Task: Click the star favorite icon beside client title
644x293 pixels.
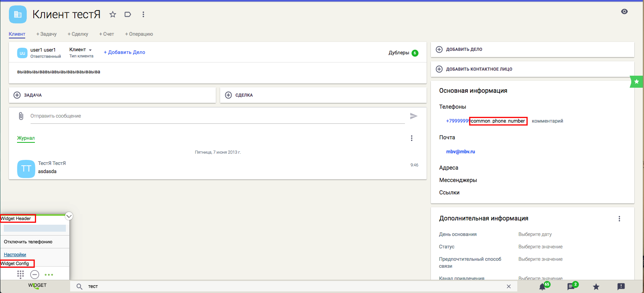Action: coord(113,14)
